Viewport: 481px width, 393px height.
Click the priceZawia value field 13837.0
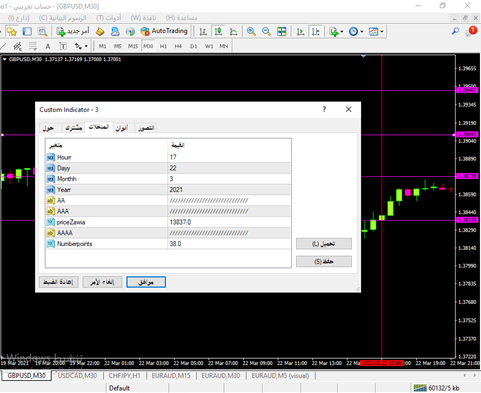(x=229, y=222)
